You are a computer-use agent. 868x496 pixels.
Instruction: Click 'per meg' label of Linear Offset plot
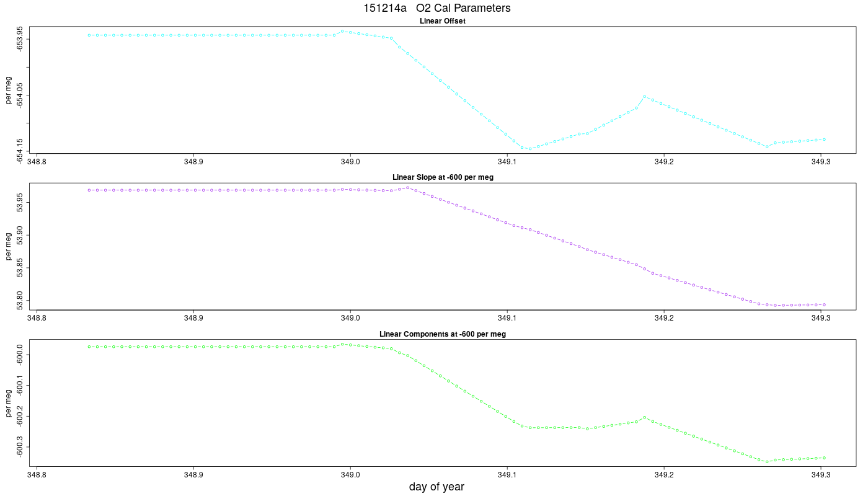point(8,90)
